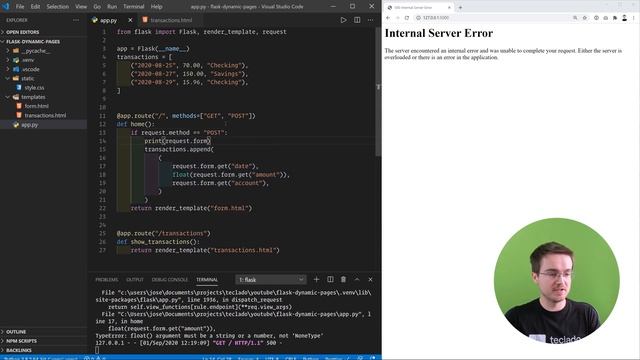Select the terminal instance dropdown '1: flask'

(x=271, y=280)
